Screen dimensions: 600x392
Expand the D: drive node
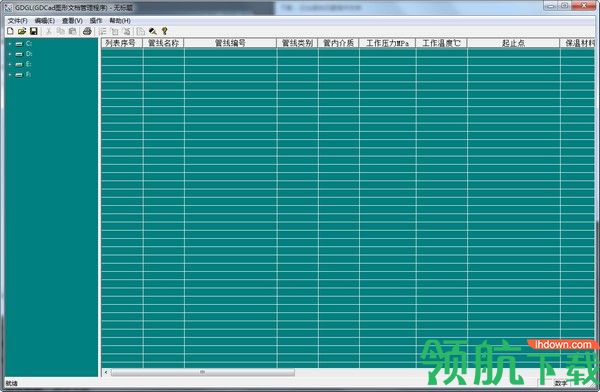coord(10,54)
